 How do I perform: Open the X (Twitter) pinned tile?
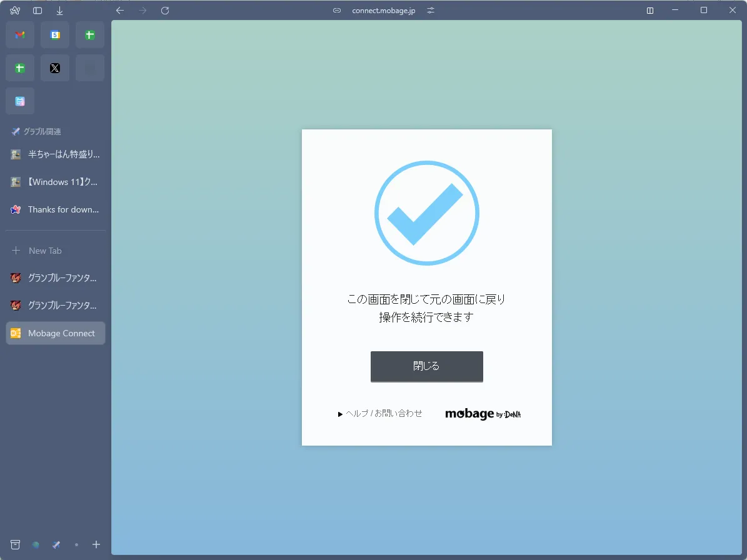(55, 68)
